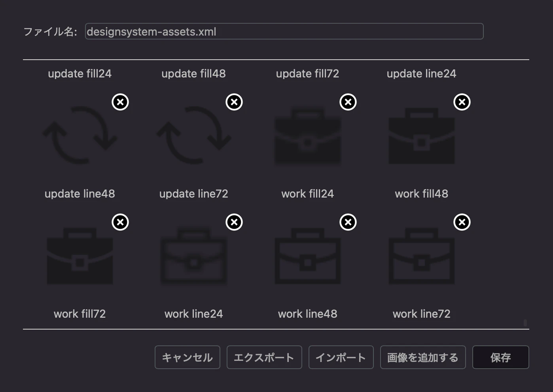This screenshot has width=553, height=392.
Task: Focus the ファイル名 filename field
Action: [284, 32]
